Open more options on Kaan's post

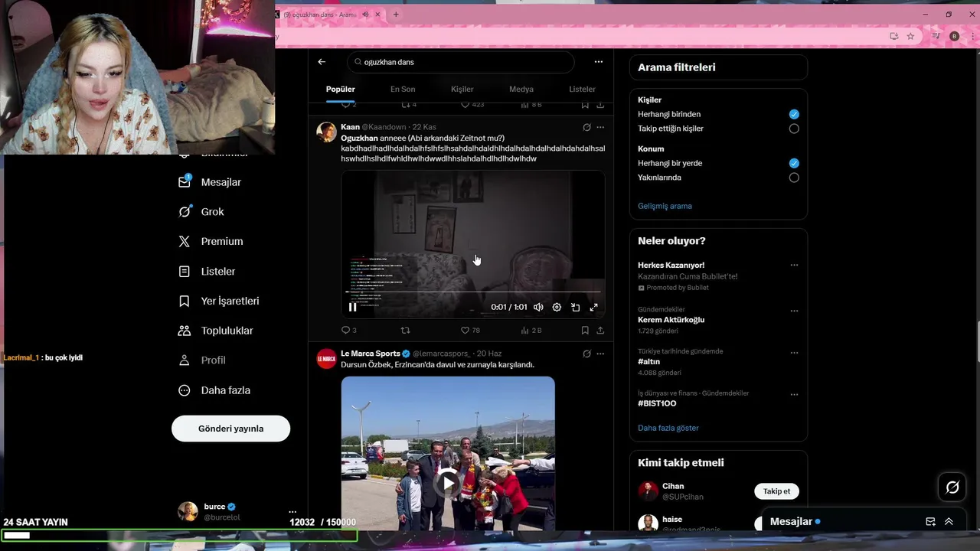(x=600, y=127)
